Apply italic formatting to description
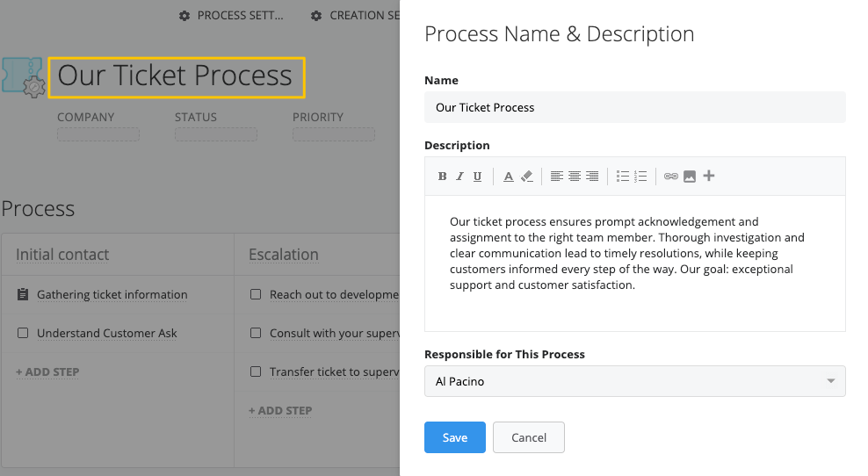The width and height of the screenshot is (868, 476). click(459, 177)
